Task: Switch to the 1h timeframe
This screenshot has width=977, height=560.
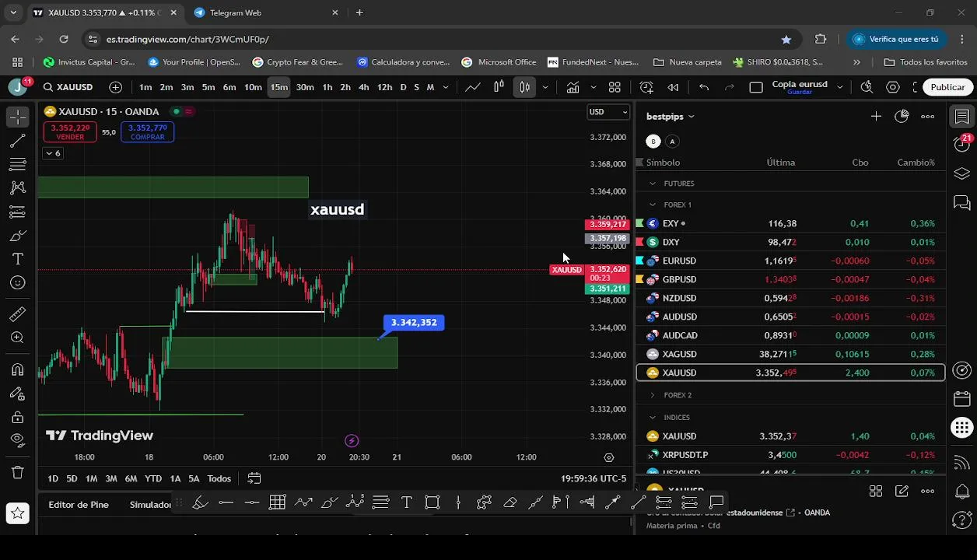Action: click(327, 87)
